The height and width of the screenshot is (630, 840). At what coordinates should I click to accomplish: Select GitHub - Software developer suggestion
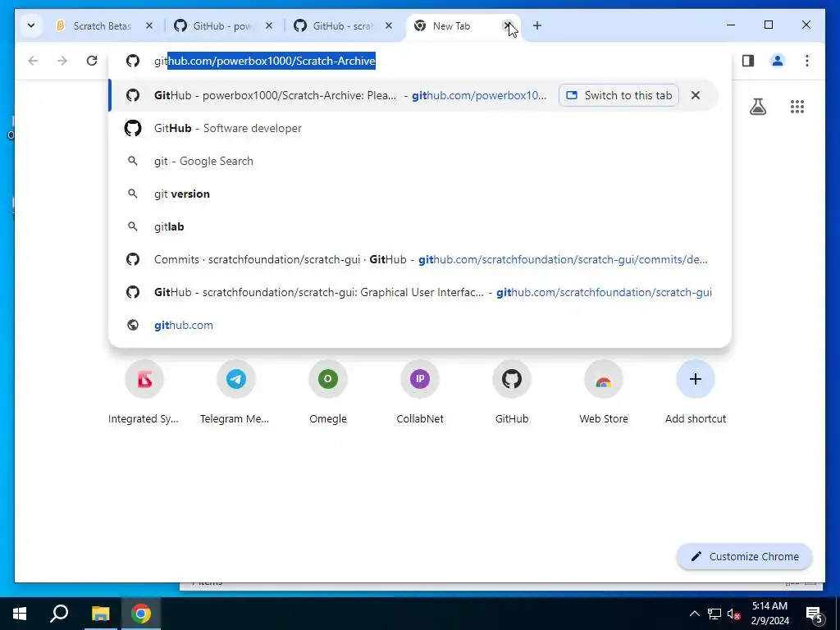click(420, 128)
